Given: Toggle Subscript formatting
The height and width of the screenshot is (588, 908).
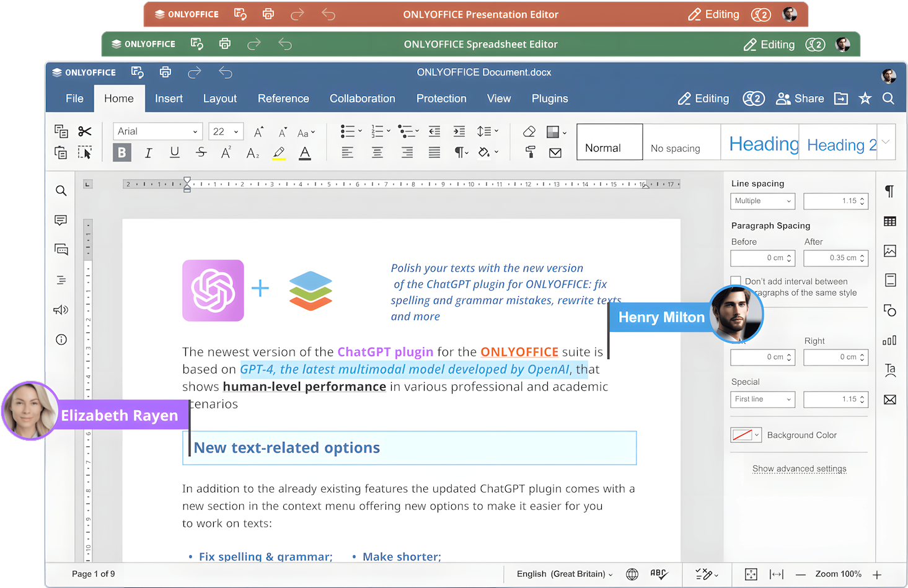Looking at the screenshot, I should 253,153.
